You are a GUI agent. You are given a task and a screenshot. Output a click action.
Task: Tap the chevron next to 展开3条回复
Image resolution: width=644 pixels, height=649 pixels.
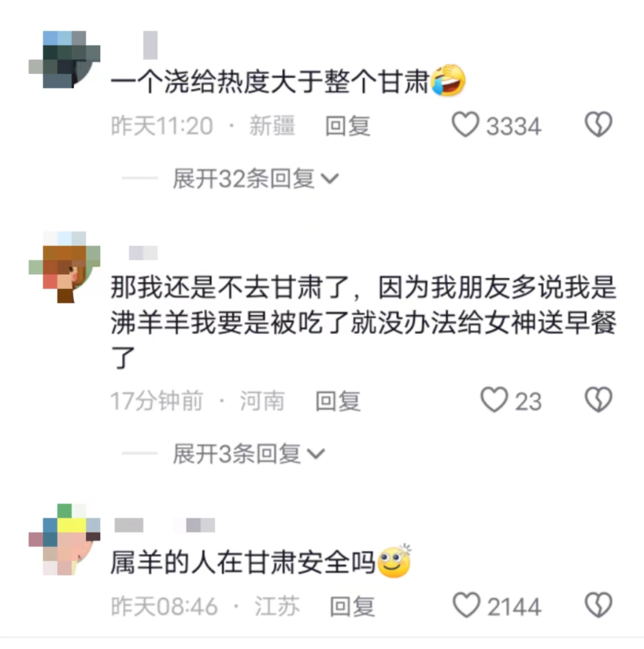316,454
